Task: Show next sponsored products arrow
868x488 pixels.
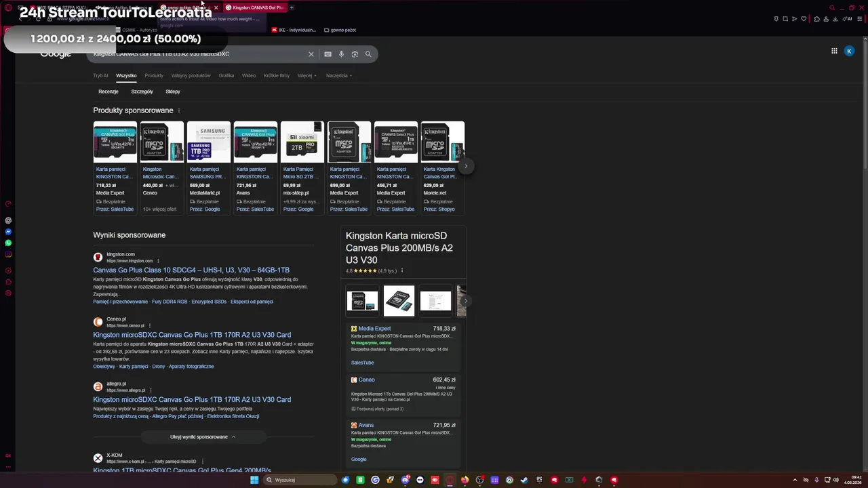Action: pyautogui.click(x=466, y=166)
